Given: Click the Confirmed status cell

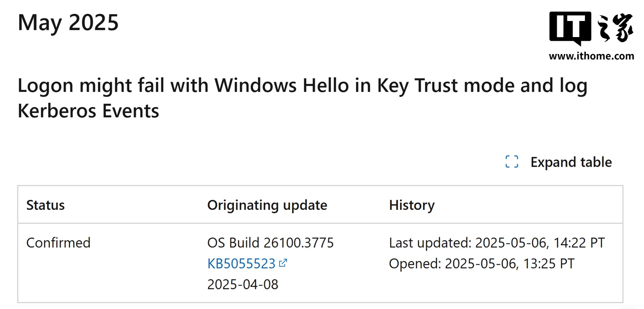Looking at the screenshot, I should (59, 243).
